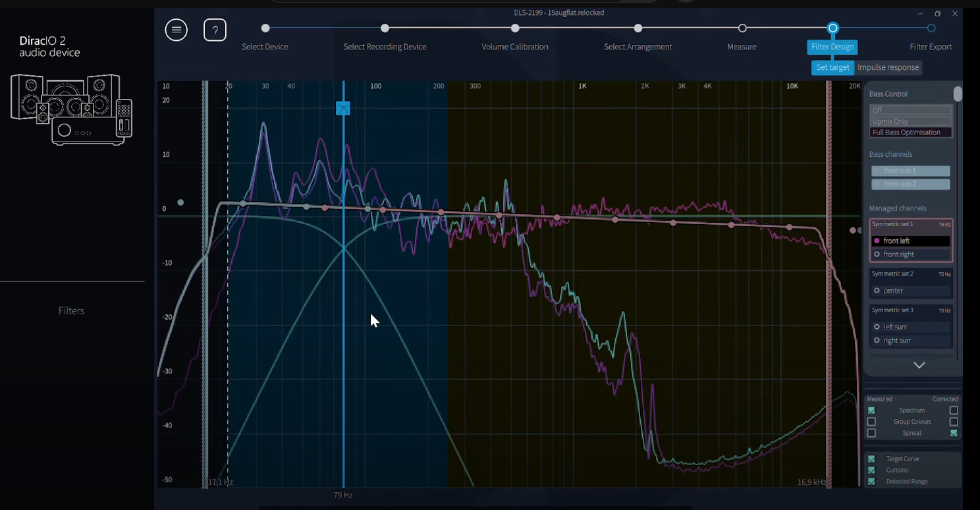This screenshot has width=980, height=510.
Task: Open the hamburger menu icon
Action: point(176,30)
